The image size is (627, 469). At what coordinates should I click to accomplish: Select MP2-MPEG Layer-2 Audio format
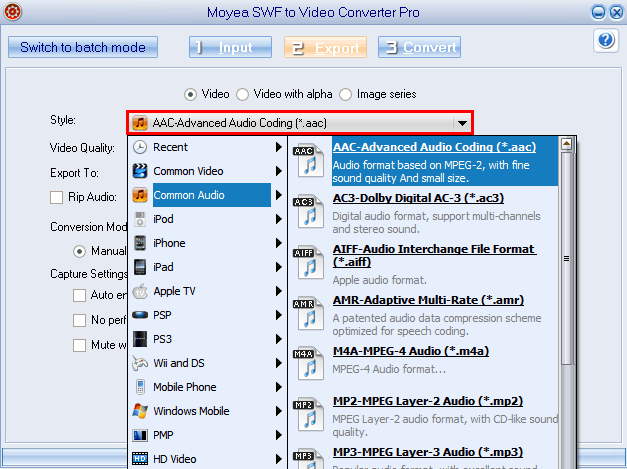click(x=428, y=401)
